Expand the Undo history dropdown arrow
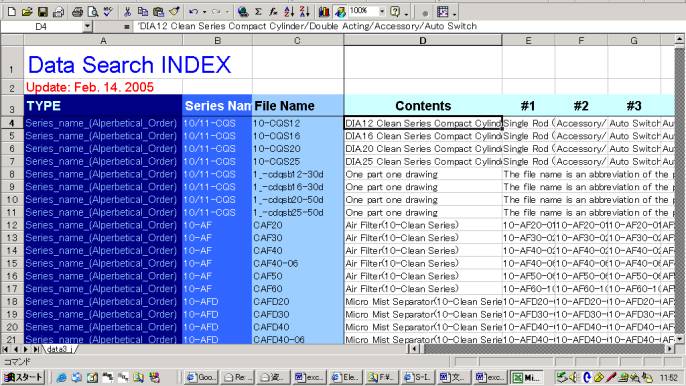 (x=204, y=12)
